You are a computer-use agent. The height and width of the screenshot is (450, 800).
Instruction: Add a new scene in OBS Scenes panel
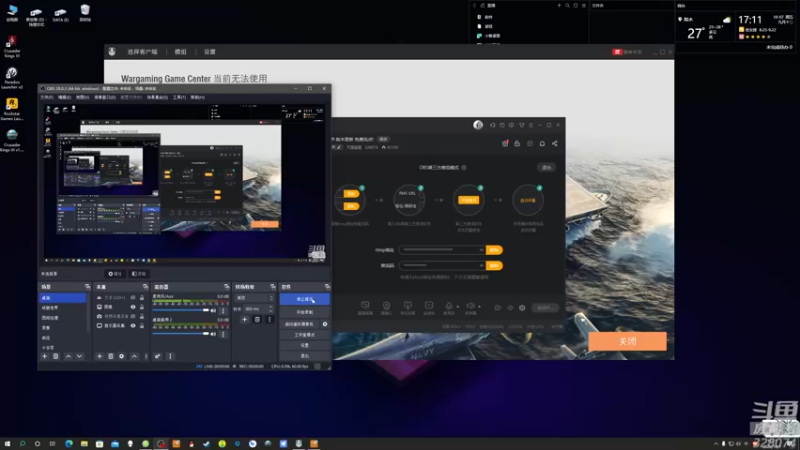tap(44, 356)
